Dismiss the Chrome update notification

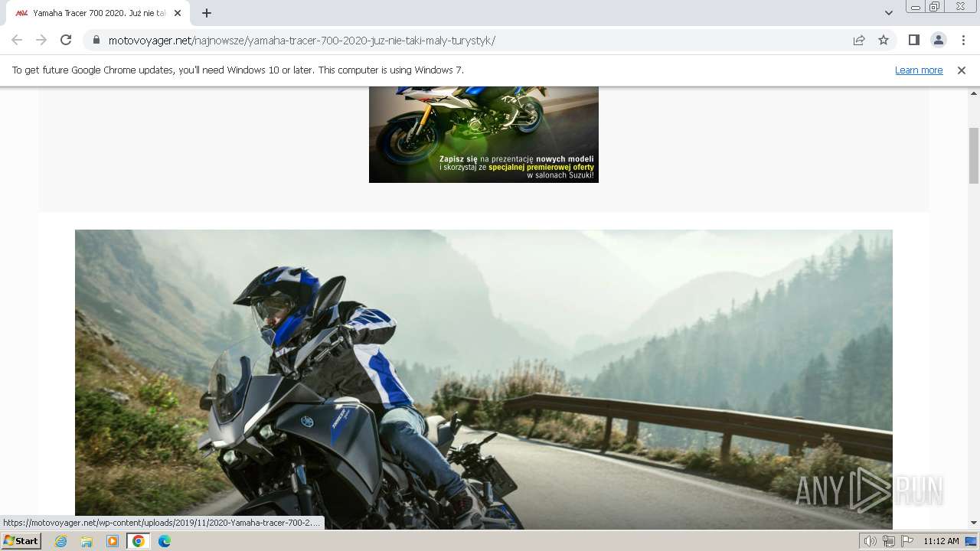coord(962,70)
